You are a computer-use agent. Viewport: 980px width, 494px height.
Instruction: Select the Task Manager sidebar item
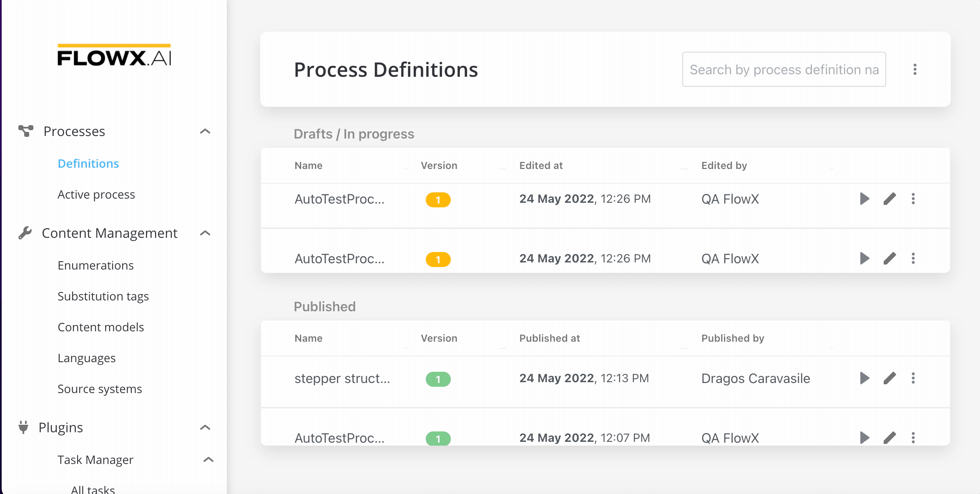95,460
